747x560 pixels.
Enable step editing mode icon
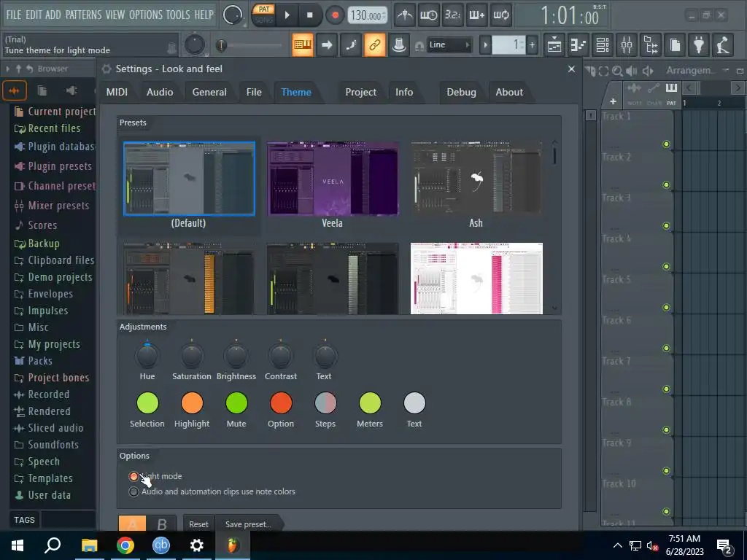pyautogui.click(x=351, y=44)
